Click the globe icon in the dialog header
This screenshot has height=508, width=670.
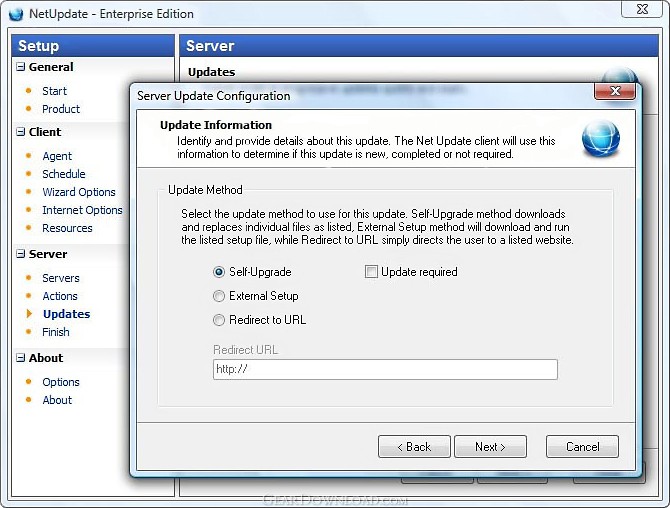[601, 138]
